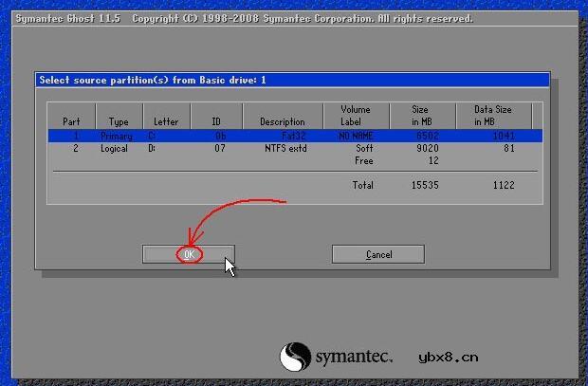Viewport: 588px width, 386px height.
Task: Click the OK button
Action: click(189, 254)
